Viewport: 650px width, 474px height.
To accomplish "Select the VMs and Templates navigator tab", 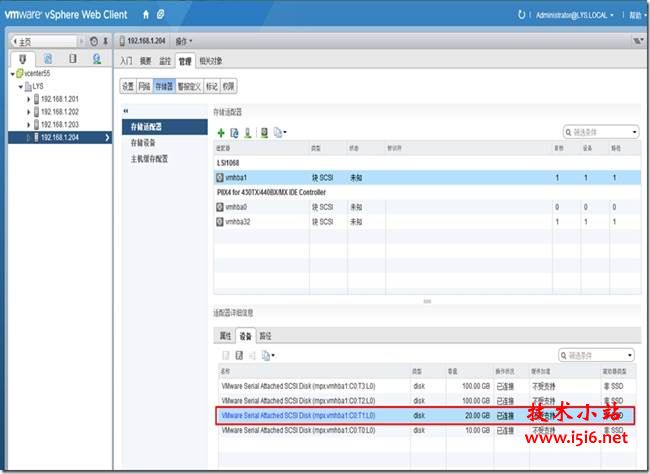I will 48,59.
